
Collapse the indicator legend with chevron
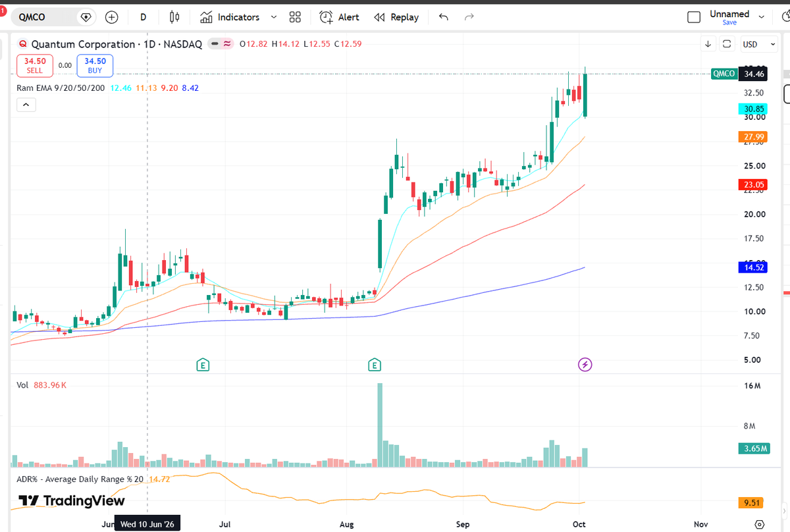pos(26,104)
